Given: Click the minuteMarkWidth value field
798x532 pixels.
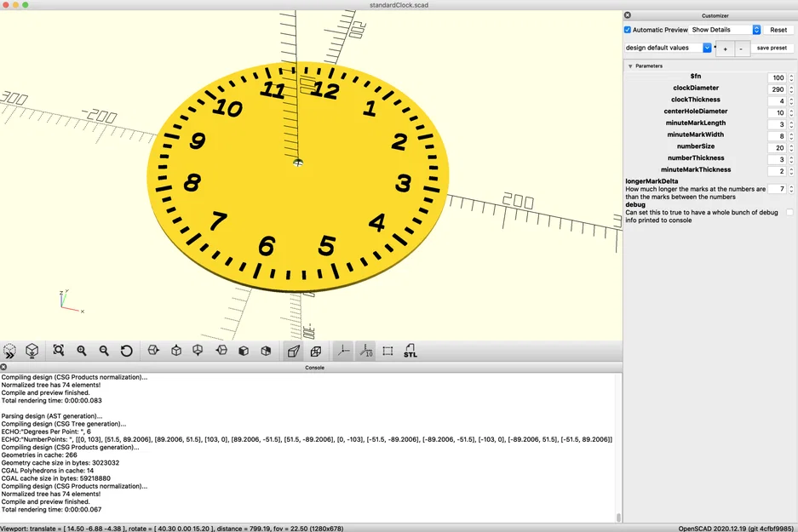Looking at the screenshot, I should point(777,136).
